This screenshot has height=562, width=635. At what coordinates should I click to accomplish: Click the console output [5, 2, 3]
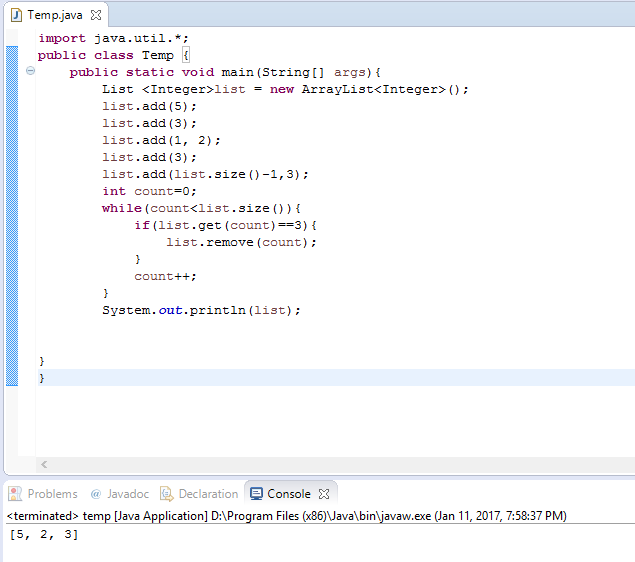(44, 534)
